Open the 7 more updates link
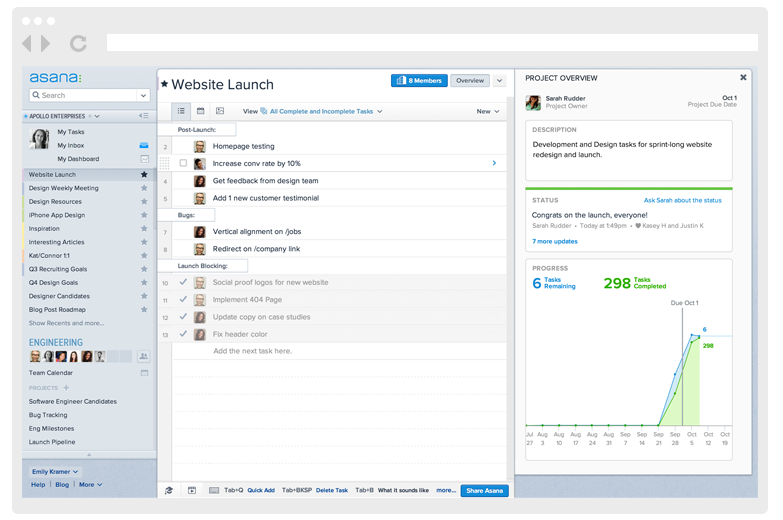This screenshot has height=520, width=783. (555, 241)
